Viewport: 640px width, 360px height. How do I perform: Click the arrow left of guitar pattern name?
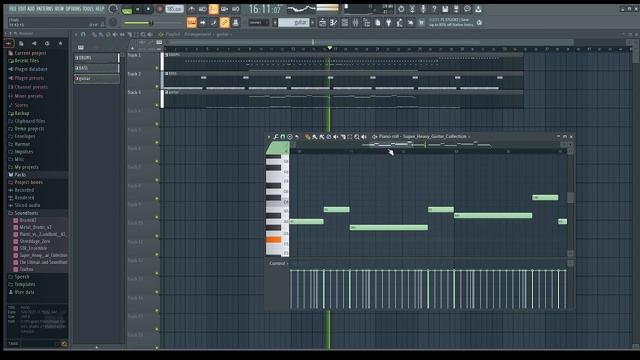[x=275, y=22]
